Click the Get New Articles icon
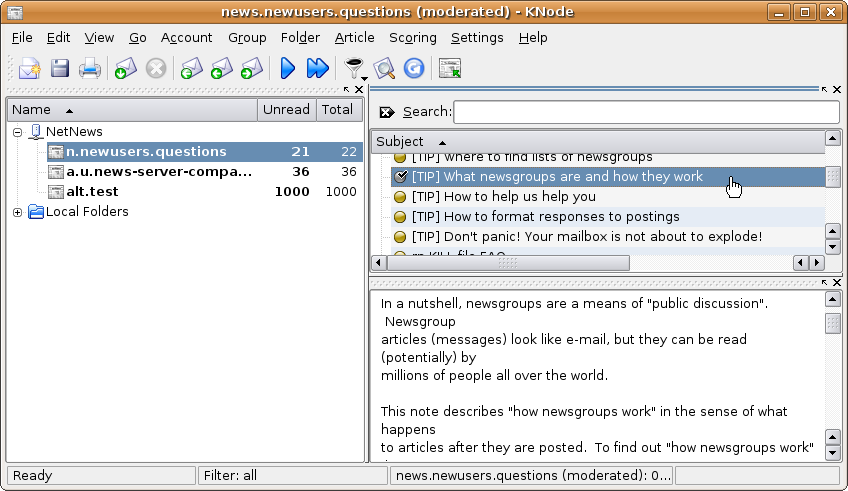The width and height of the screenshot is (848, 491). coord(124,69)
